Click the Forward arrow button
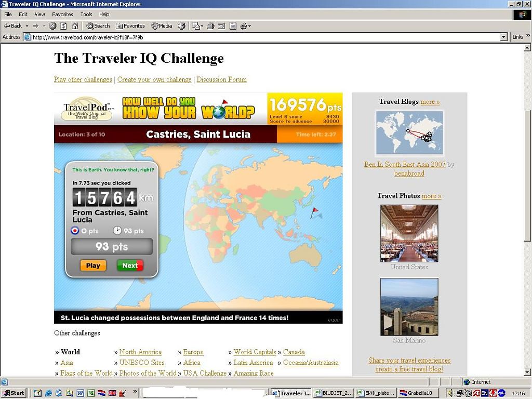Image resolution: width=532 pixels, height=399 pixels. (x=35, y=26)
